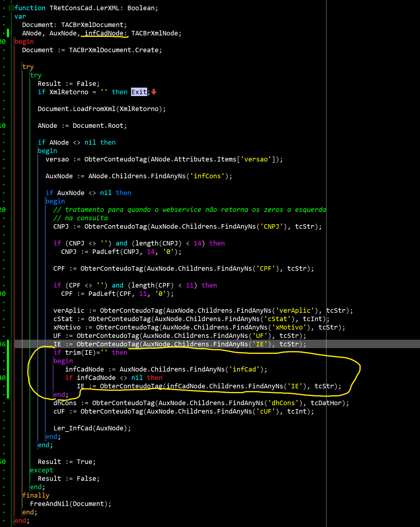Click the 'UF' string literal
420x527 pixels.
point(260,336)
